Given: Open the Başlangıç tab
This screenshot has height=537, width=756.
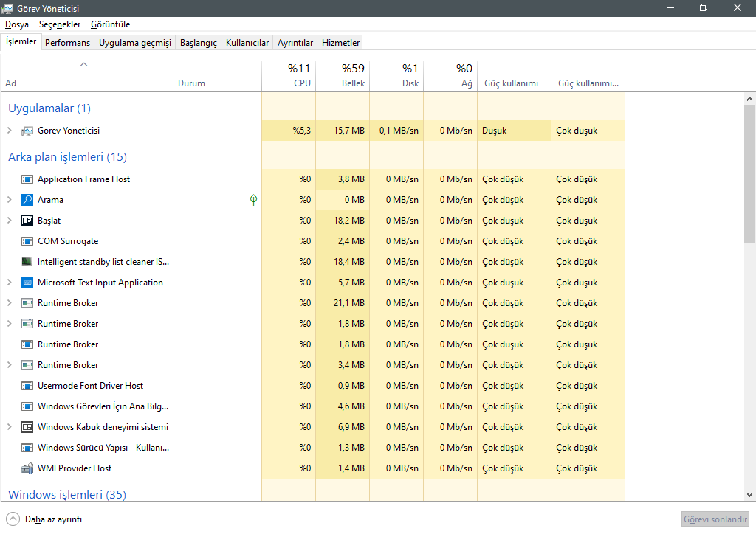Looking at the screenshot, I should click(198, 43).
